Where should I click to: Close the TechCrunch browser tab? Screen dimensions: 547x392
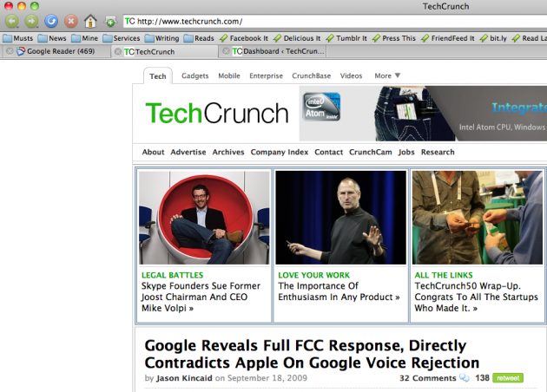pos(118,51)
